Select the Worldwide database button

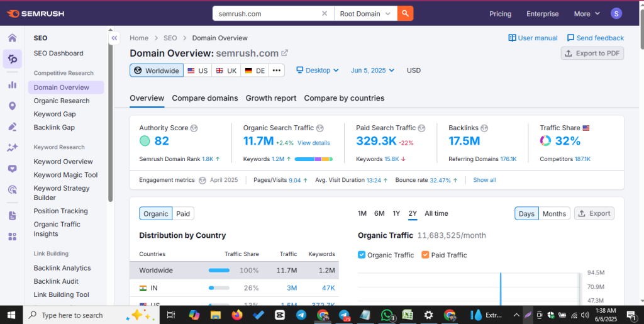pos(157,70)
